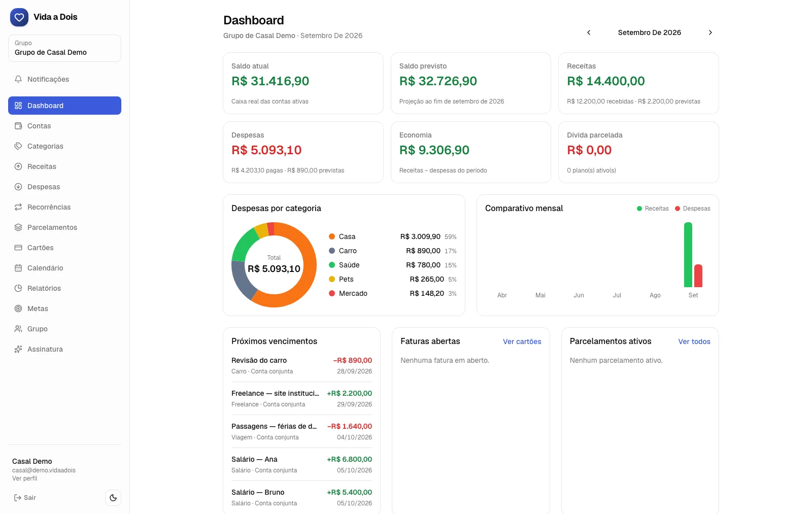The width and height of the screenshot is (812, 514).
Task: Click the Casal Demo user name
Action: coord(32,461)
